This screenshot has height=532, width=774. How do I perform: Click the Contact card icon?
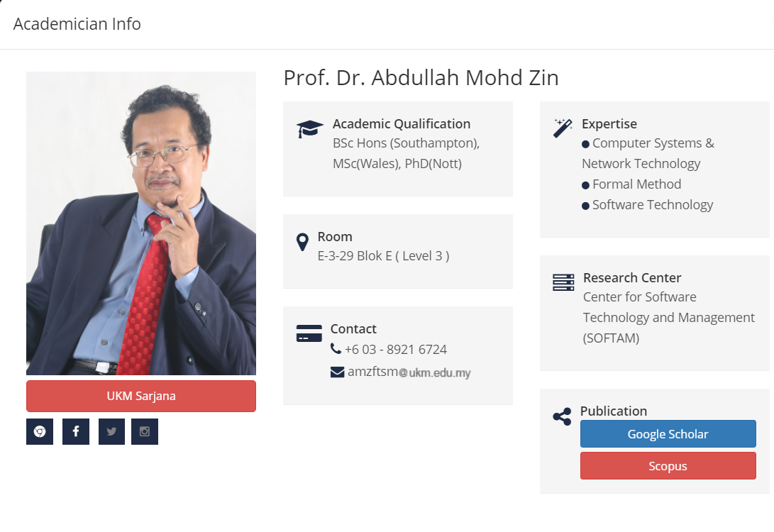coord(309,333)
